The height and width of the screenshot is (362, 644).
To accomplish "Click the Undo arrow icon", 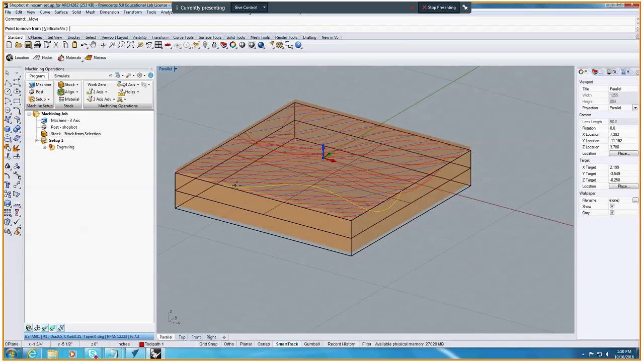I will click(84, 45).
